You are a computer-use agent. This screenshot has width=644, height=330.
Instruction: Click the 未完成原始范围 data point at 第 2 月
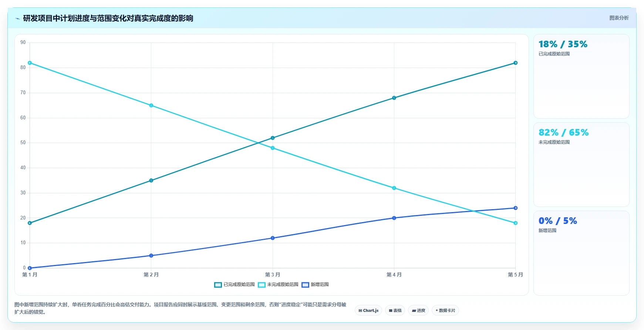(x=151, y=105)
